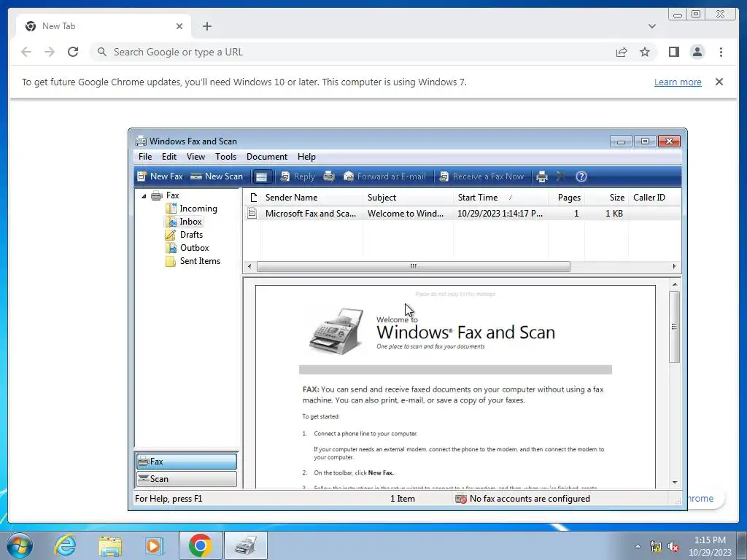Dismiss the Windows 7 update notice
The image size is (747, 560).
point(719,82)
